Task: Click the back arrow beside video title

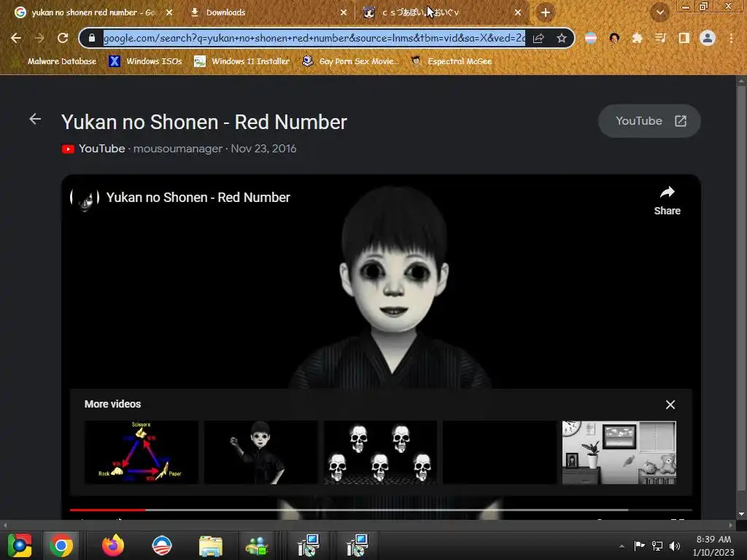Action: [35, 119]
